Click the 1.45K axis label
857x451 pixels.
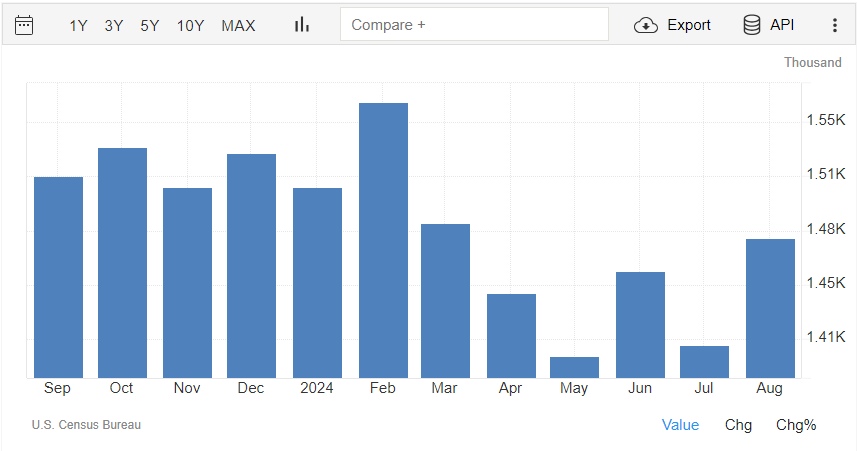click(x=826, y=283)
